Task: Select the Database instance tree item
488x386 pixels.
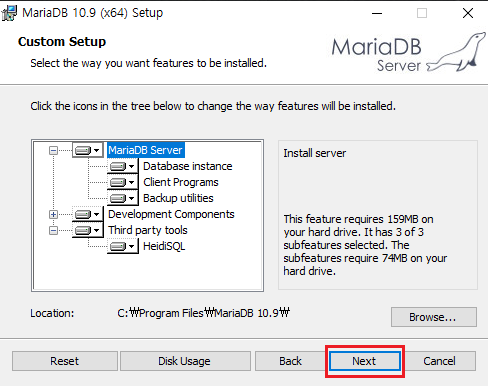Action: 188,166
